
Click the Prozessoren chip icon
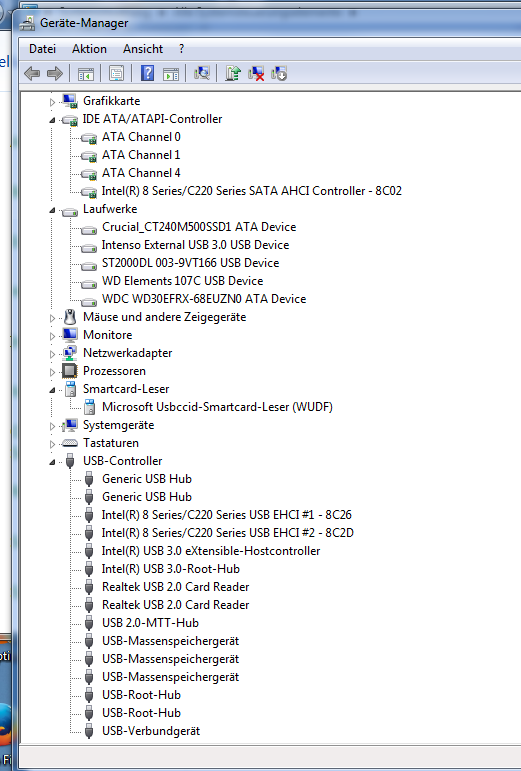point(70,371)
